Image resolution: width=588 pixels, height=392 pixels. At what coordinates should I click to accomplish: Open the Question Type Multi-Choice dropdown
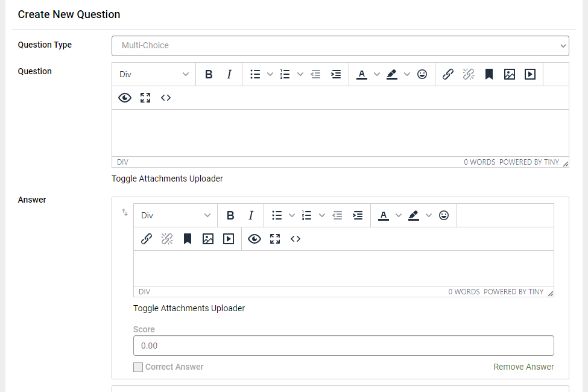(340, 45)
